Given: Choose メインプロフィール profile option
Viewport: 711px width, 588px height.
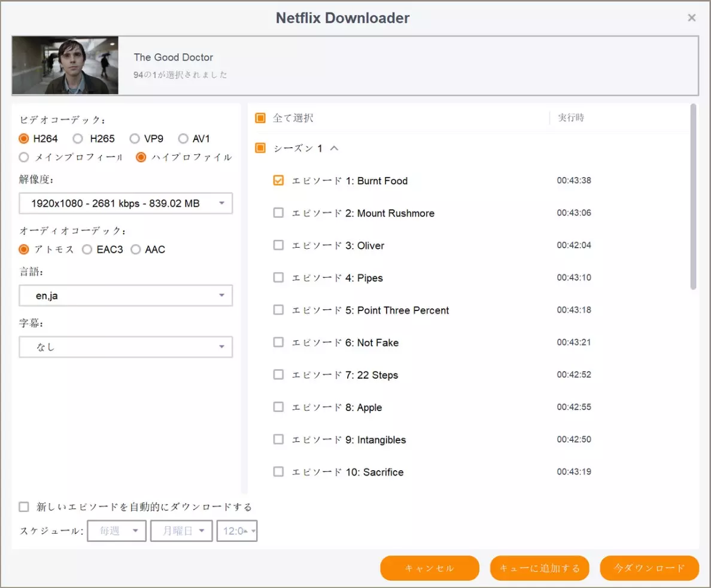Looking at the screenshot, I should tap(24, 157).
